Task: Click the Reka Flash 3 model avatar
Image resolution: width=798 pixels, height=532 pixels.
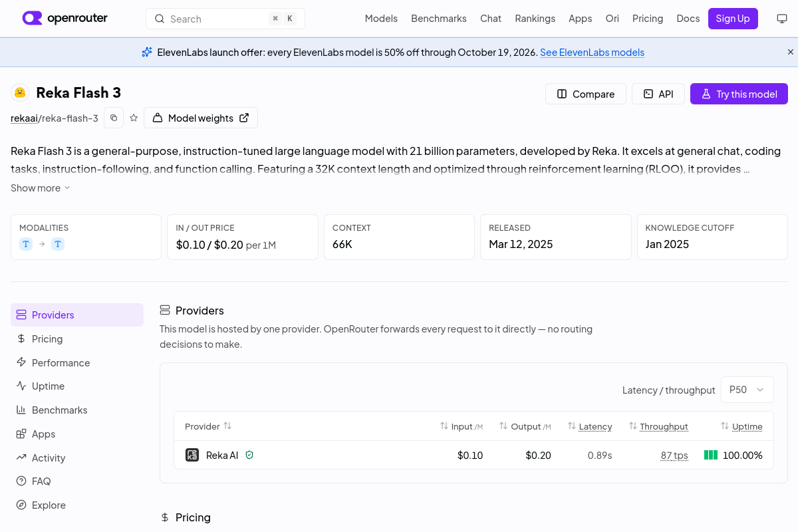Action: [x=20, y=92]
